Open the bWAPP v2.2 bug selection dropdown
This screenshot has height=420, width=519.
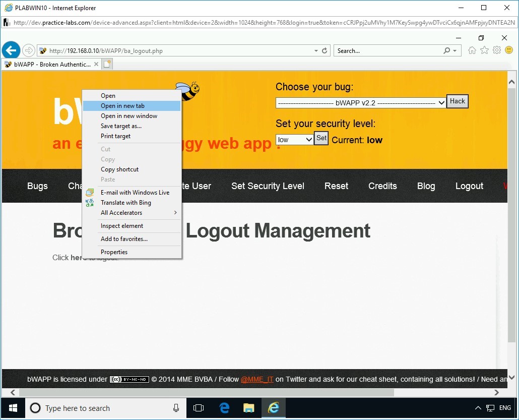pos(360,103)
